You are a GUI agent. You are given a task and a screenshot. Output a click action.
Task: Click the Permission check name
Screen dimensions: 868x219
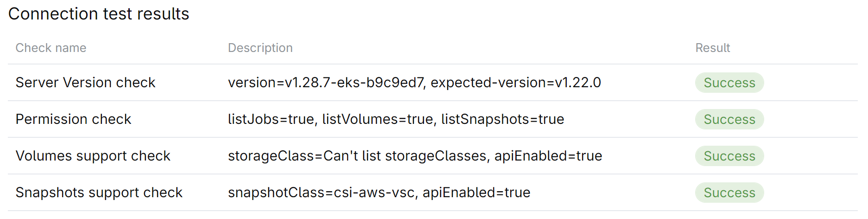click(73, 119)
